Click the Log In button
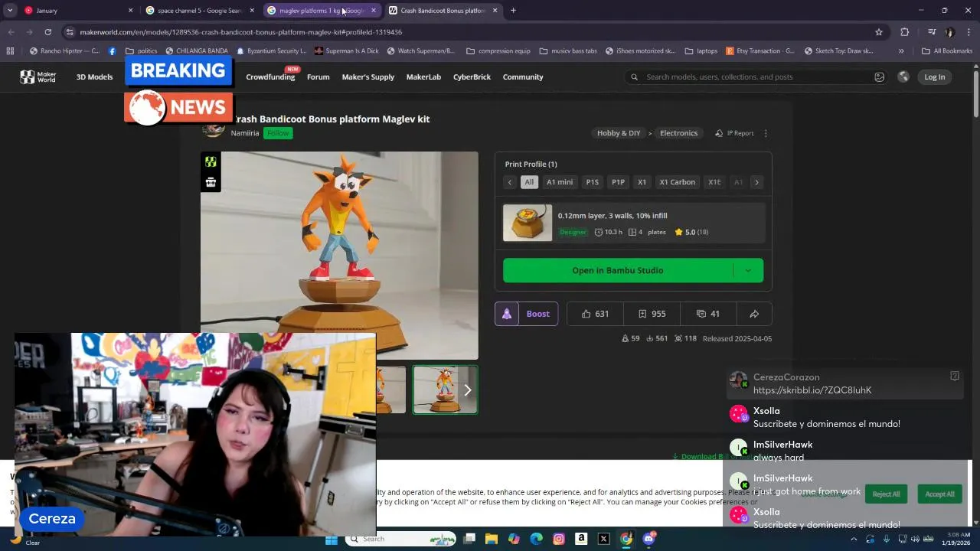Screen dimensions: 980x551 tap(935, 77)
